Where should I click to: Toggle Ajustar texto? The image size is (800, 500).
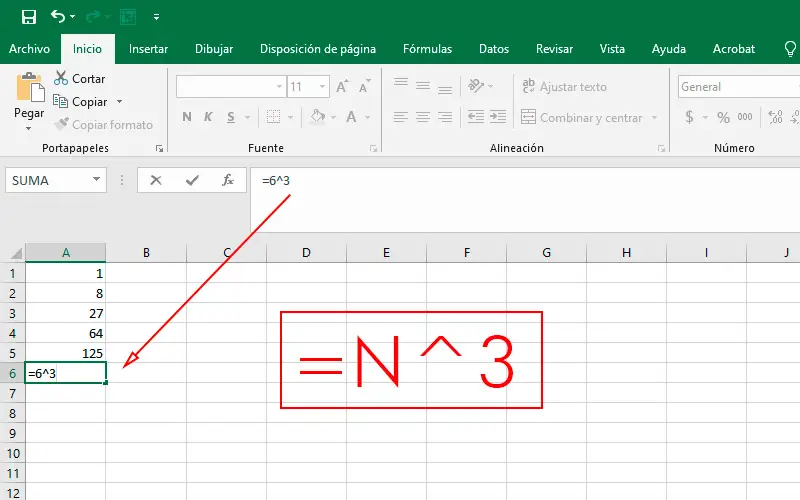pos(564,87)
